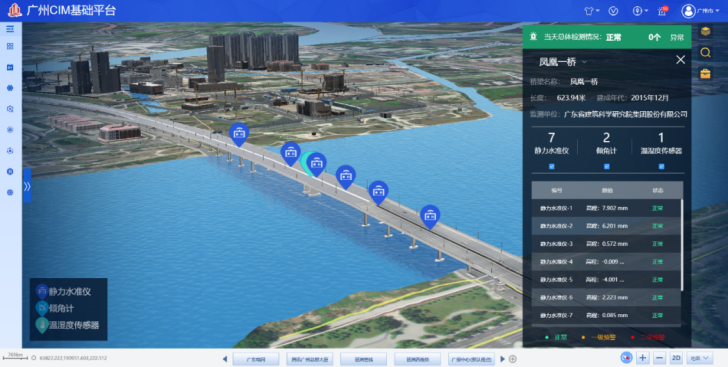Expand the left collapsed panel arrow
Image resolution: width=728 pixels, height=367 pixels.
[27, 185]
